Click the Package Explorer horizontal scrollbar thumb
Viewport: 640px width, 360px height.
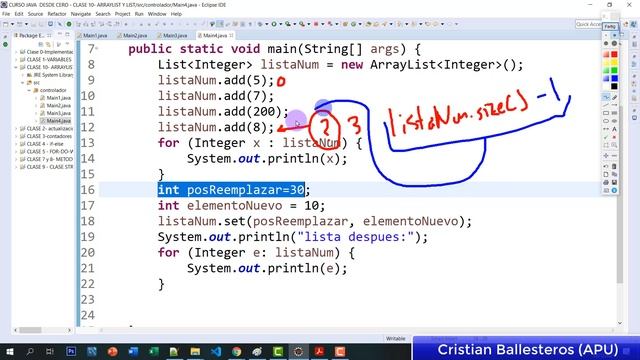point(31,330)
